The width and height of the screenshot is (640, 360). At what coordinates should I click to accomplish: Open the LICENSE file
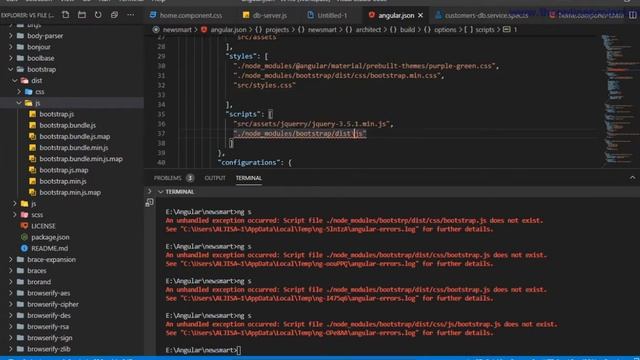click(x=43, y=226)
